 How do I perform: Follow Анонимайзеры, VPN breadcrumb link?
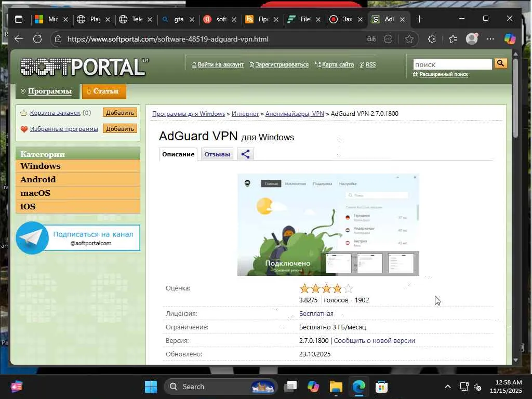[295, 114]
